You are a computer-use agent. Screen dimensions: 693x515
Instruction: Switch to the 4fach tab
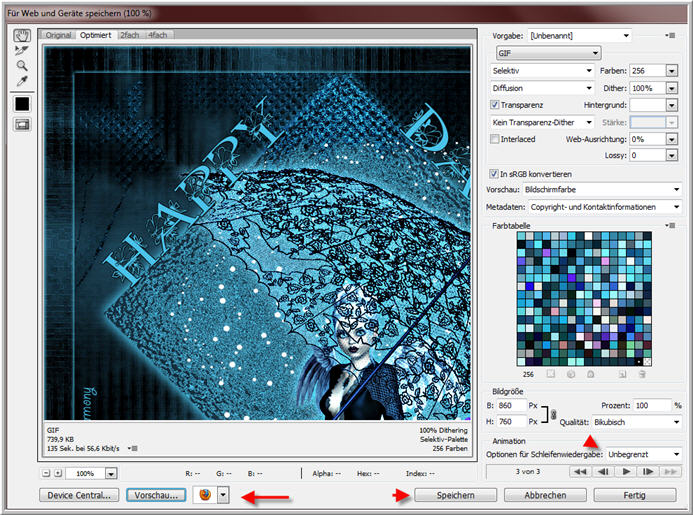click(x=157, y=35)
